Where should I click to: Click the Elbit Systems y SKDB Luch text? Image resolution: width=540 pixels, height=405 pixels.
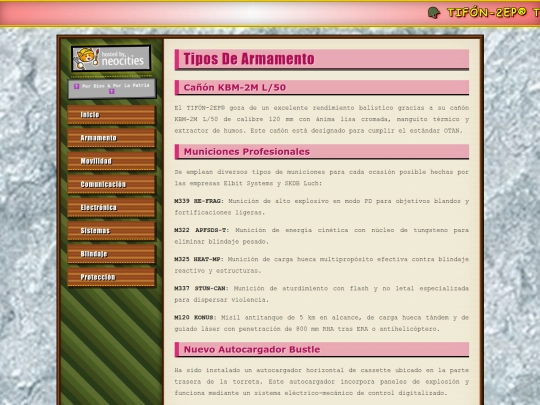271,184
